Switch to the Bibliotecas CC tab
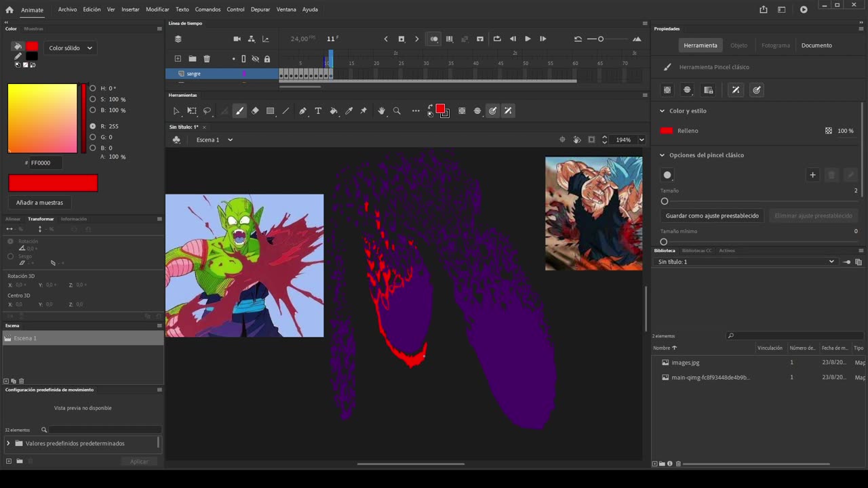Image resolution: width=868 pixels, height=488 pixels. click(697, 251)
